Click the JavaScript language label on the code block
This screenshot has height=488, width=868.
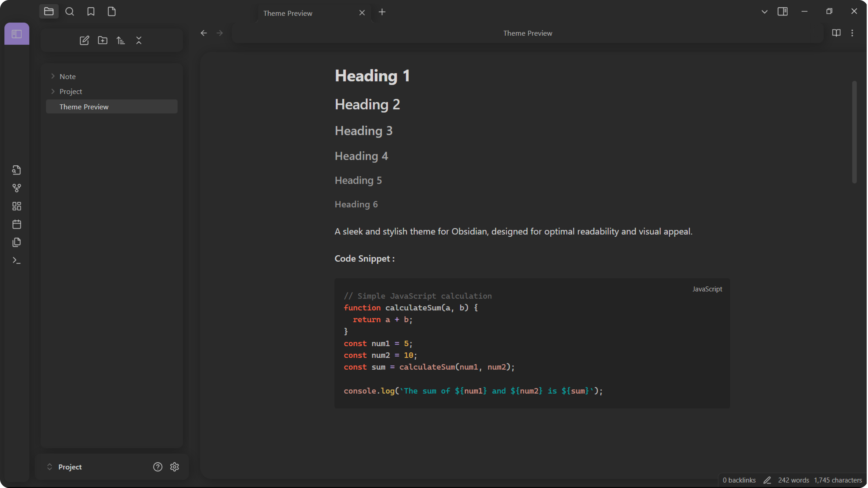pos(707,289)
